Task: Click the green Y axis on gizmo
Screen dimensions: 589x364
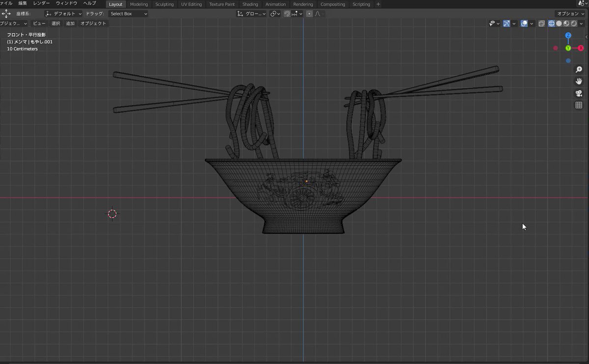Action: point(568,48)
